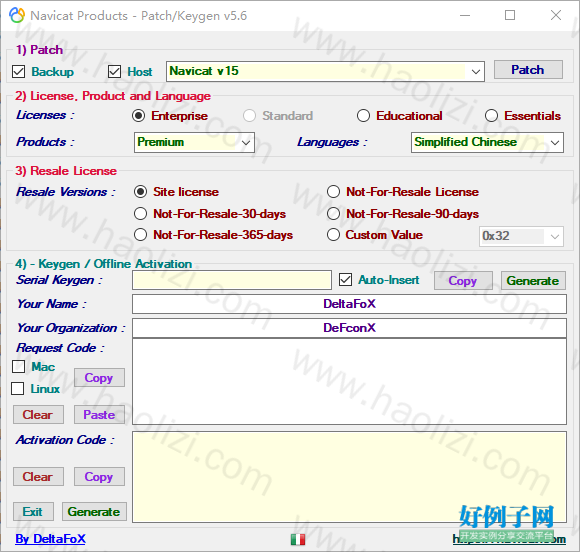Select the Site license radio
580x552 pixels.
[140, 192]
